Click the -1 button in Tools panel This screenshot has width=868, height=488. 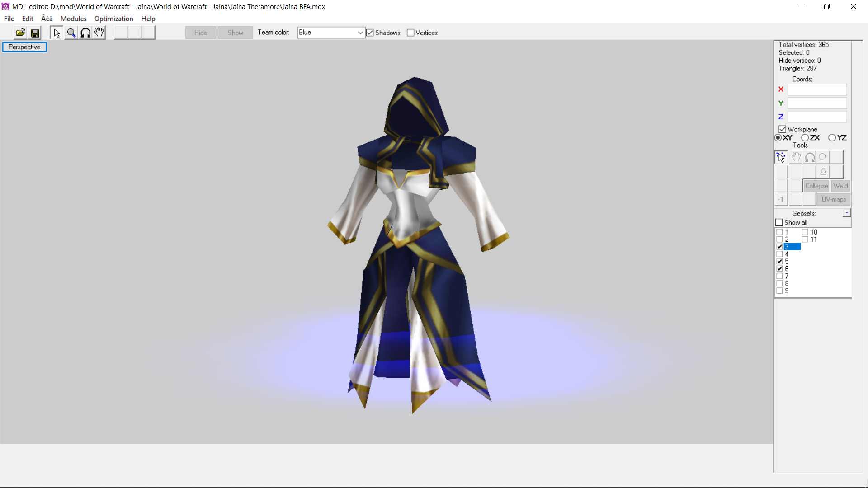(781, 199)
